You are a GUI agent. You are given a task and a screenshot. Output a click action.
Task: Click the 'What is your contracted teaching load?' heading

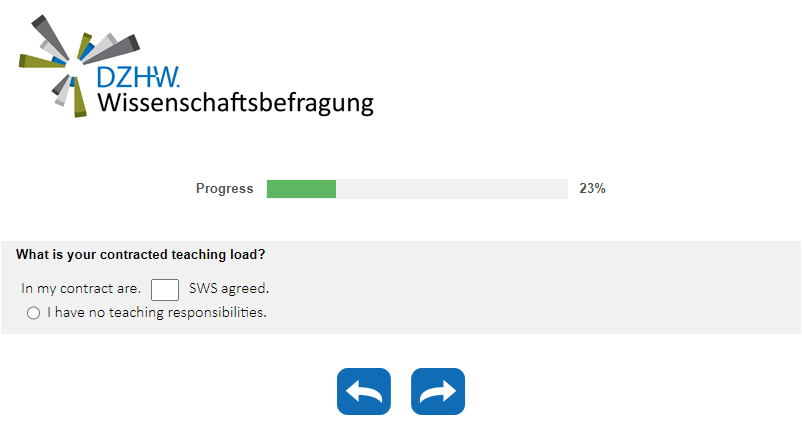click(x=140, y=254)
